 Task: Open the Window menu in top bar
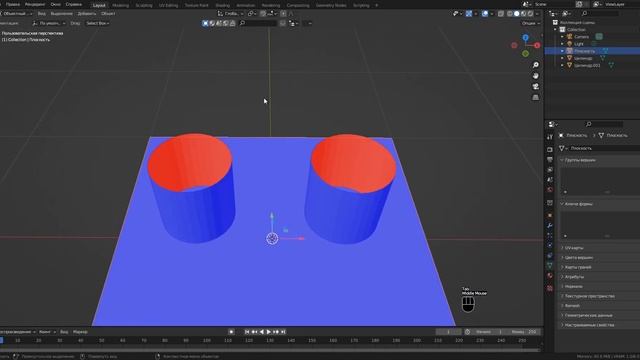56,4
